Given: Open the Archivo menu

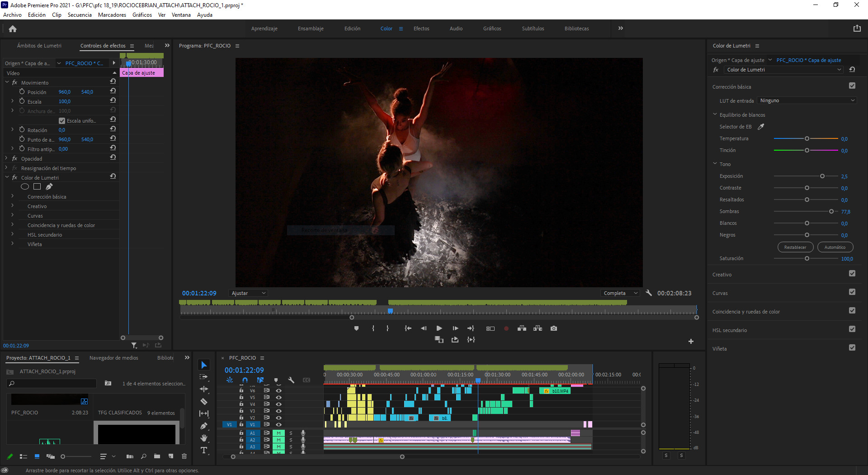Looking at the screenshot, I should click(12, 15).
